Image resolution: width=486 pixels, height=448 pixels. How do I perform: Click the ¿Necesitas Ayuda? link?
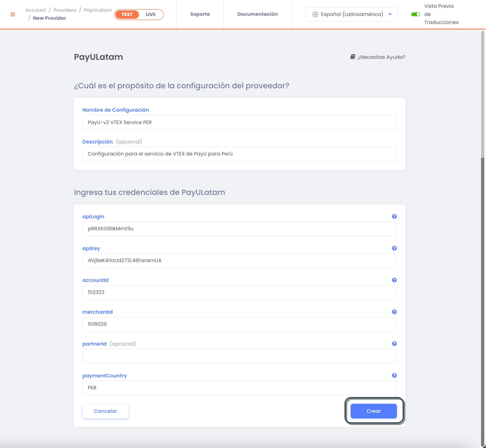click(378, 57)
